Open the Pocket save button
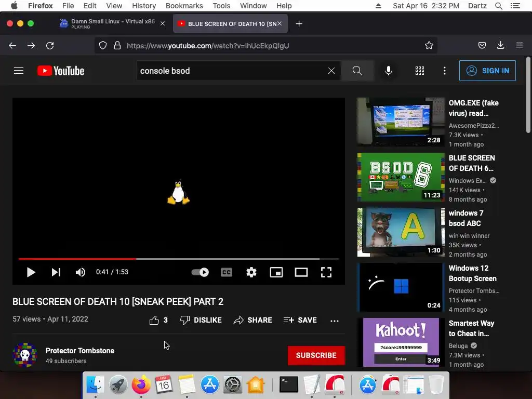 pos(482,46)
